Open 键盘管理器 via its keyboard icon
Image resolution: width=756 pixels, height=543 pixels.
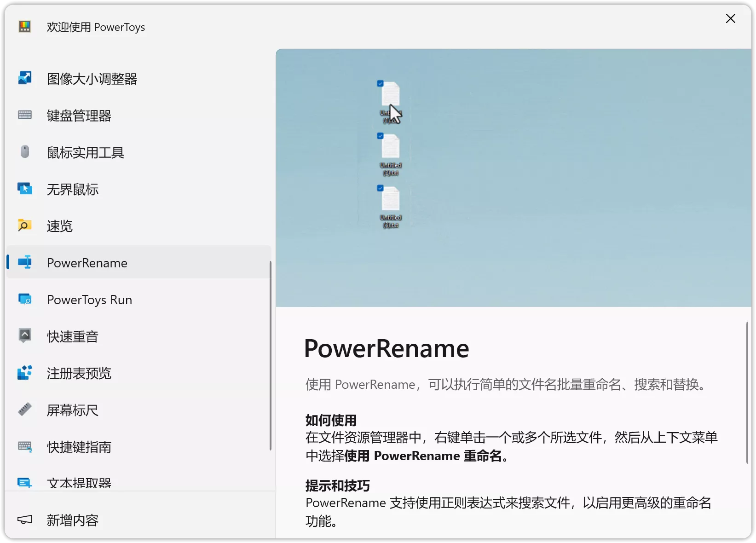(24, 115)
